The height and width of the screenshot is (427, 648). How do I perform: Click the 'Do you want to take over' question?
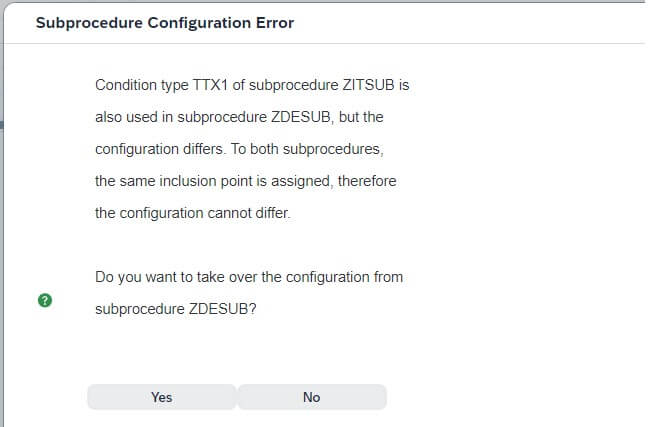coord(249,277)
